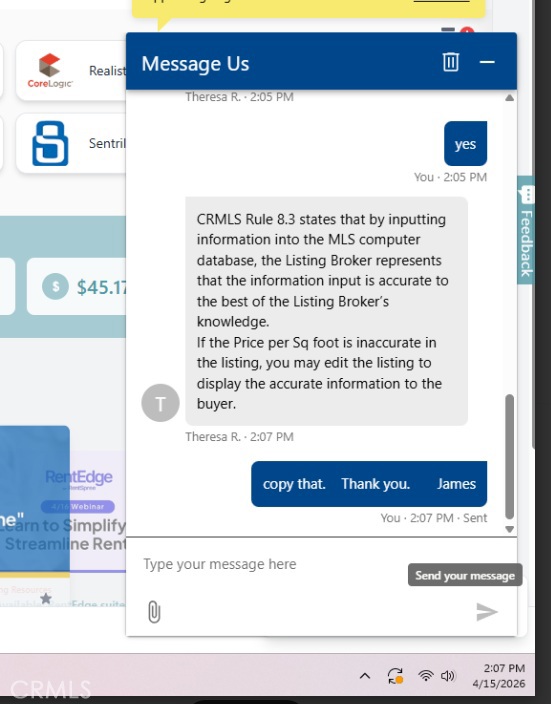
Task: Open the CoreLogic Realist tile
Action: pyautogui.click(x=72, y=70)
